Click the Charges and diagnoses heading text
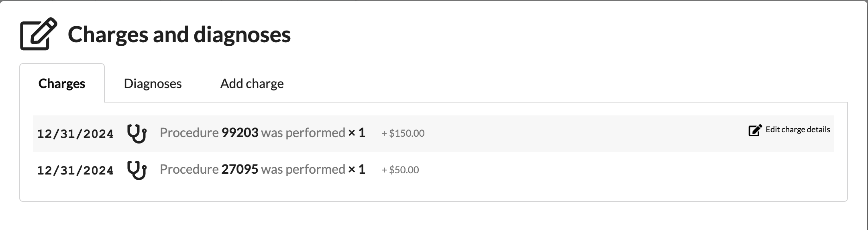This screenshot has height=230, width=868. click(x=179, y=35)
